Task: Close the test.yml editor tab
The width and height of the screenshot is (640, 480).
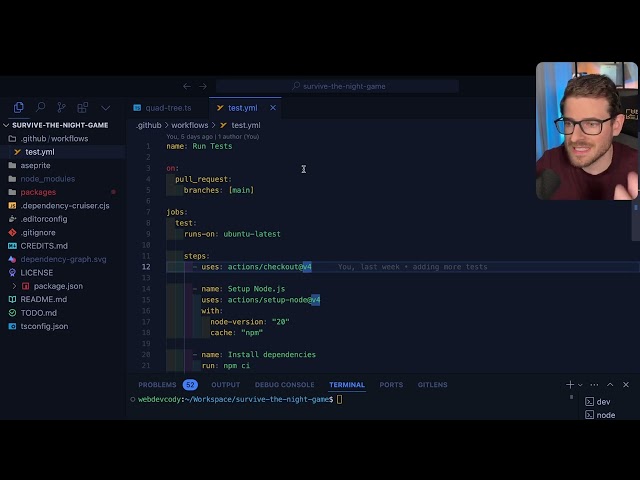Action: click(273, 108)
